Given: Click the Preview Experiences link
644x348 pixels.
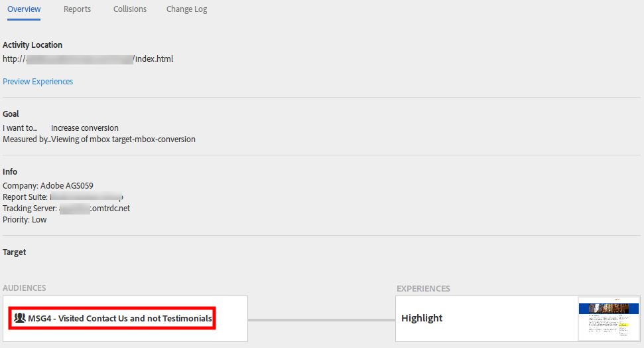Looking at the screenshot, I should click(x=38, y=82).
